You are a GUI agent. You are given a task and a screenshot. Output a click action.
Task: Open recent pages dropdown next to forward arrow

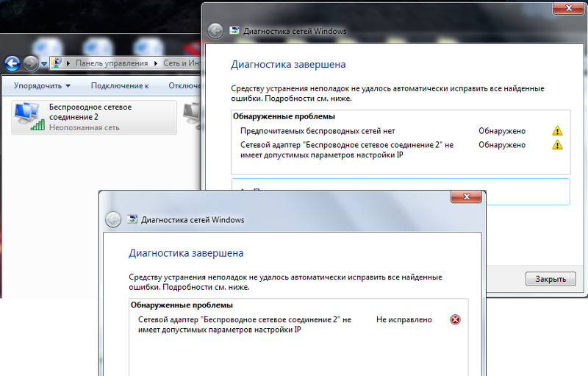[44, 64]
